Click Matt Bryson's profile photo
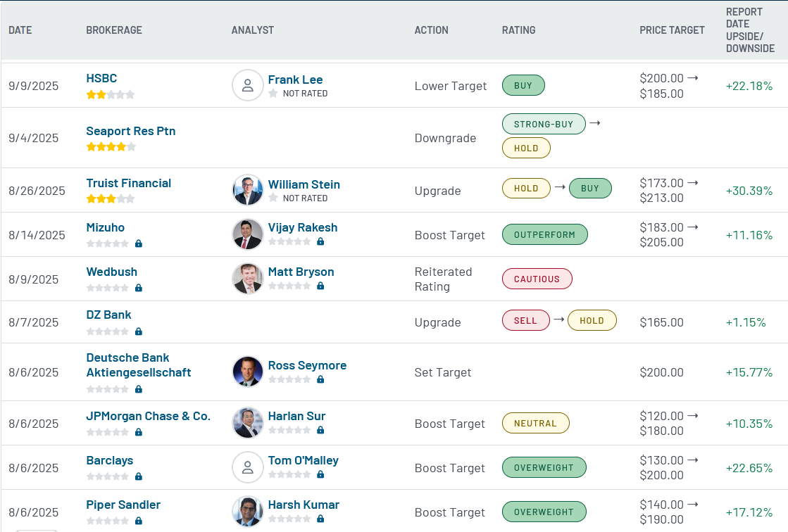The width and height of the screenshot is (788, 532). coord(248,278)
